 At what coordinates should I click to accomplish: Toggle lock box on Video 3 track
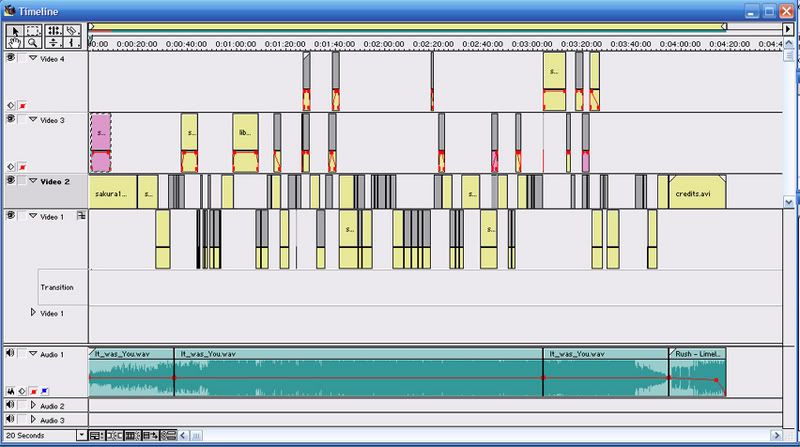pos(22,120)
